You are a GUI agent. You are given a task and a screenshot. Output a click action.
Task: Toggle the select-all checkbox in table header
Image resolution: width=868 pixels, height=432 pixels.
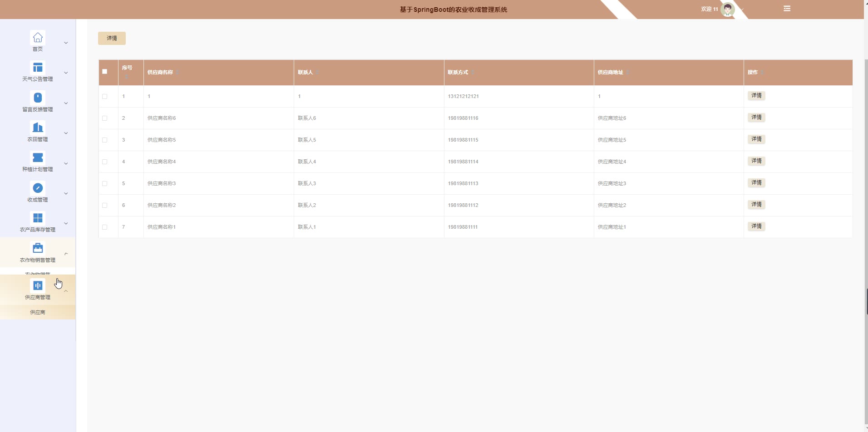[x=105, y=71]
